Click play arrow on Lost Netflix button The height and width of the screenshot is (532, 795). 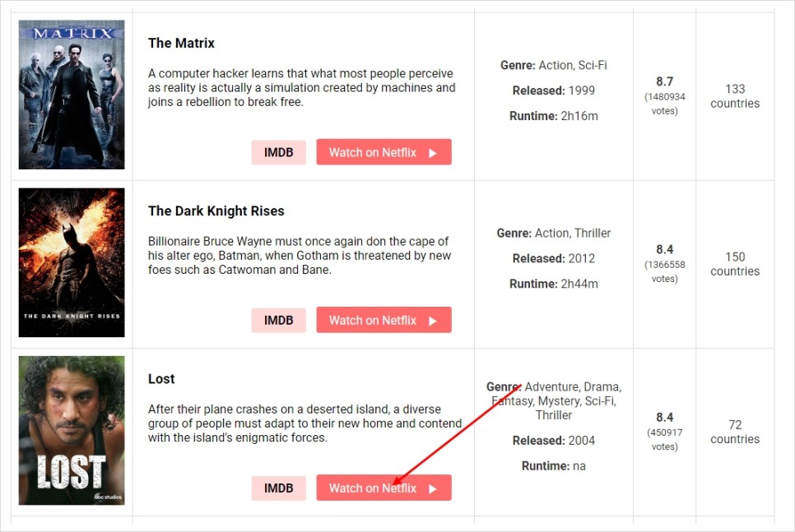tap(433, 489)
